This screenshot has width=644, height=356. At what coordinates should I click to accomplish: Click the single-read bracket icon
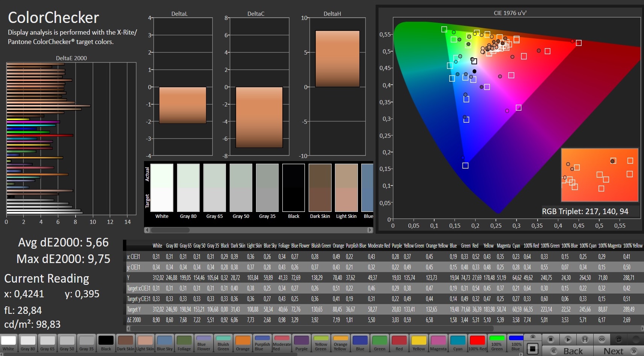[x=585, y=339]
